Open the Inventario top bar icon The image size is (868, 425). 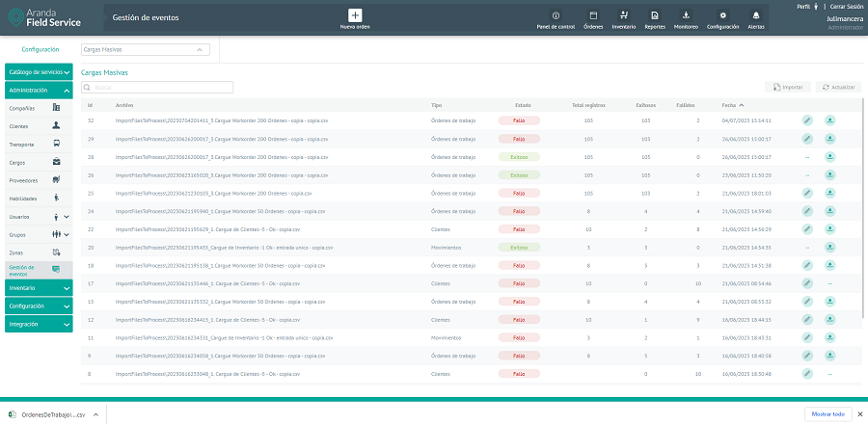(x=624, y=15)
